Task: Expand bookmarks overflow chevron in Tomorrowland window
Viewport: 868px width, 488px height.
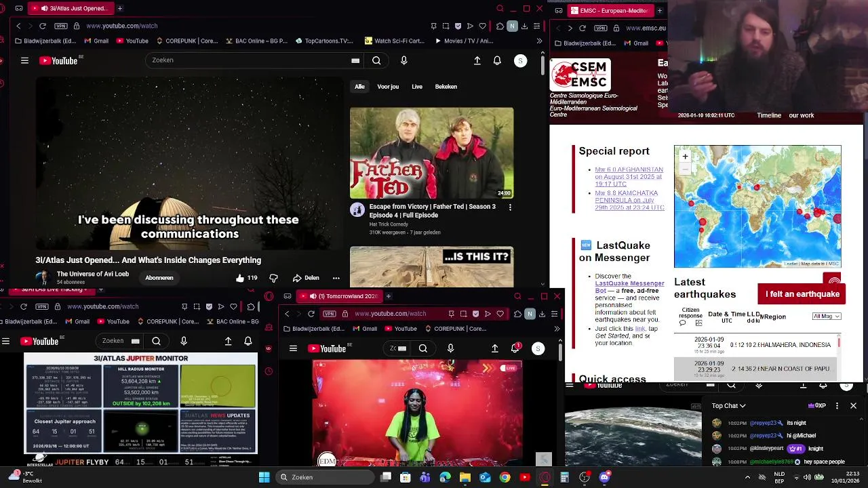Action: coord(557,329)
